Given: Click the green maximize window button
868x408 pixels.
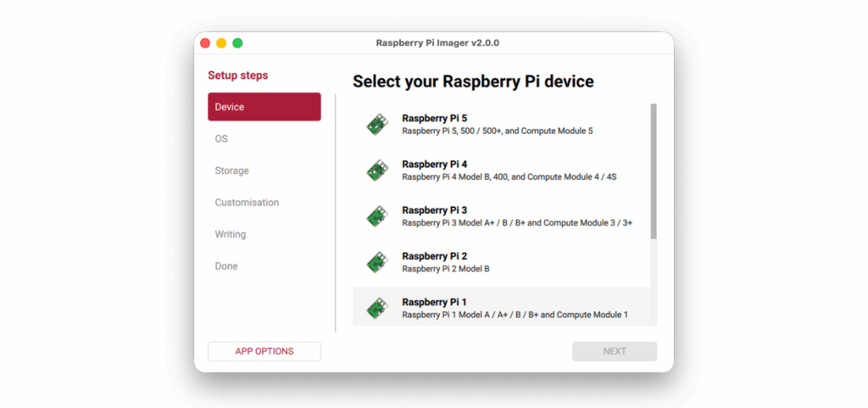Looking at the screenshot, I should 238,43.
